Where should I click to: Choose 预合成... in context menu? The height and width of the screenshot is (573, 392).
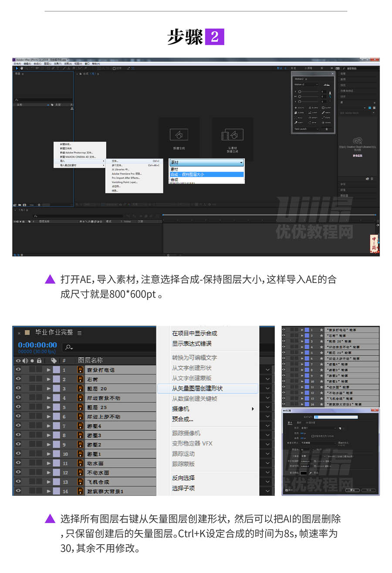coord(183,419)
